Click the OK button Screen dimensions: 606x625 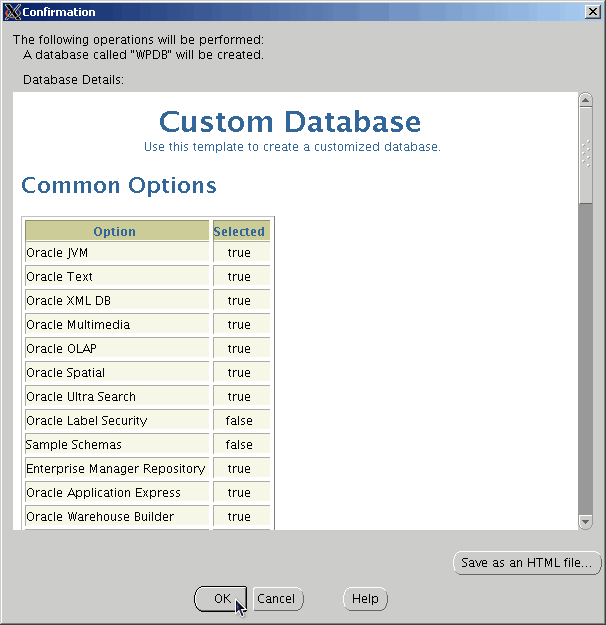[x=221, y=599]
